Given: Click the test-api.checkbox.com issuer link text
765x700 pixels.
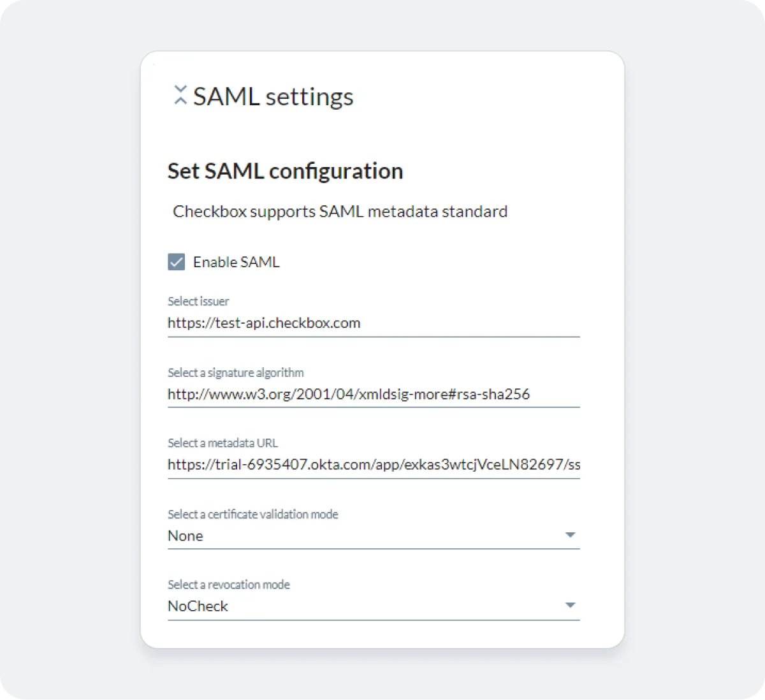Looking at the screenshot, I should (263, 323).
